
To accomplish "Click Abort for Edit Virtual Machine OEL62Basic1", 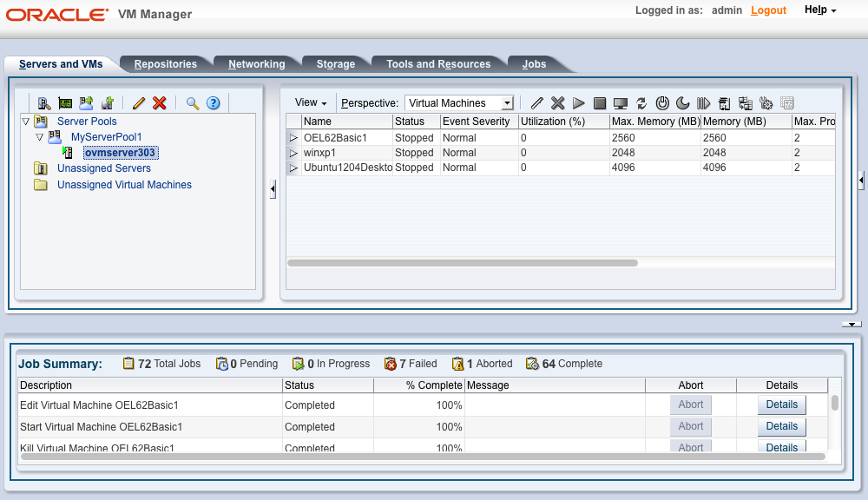I will [691, 405].
